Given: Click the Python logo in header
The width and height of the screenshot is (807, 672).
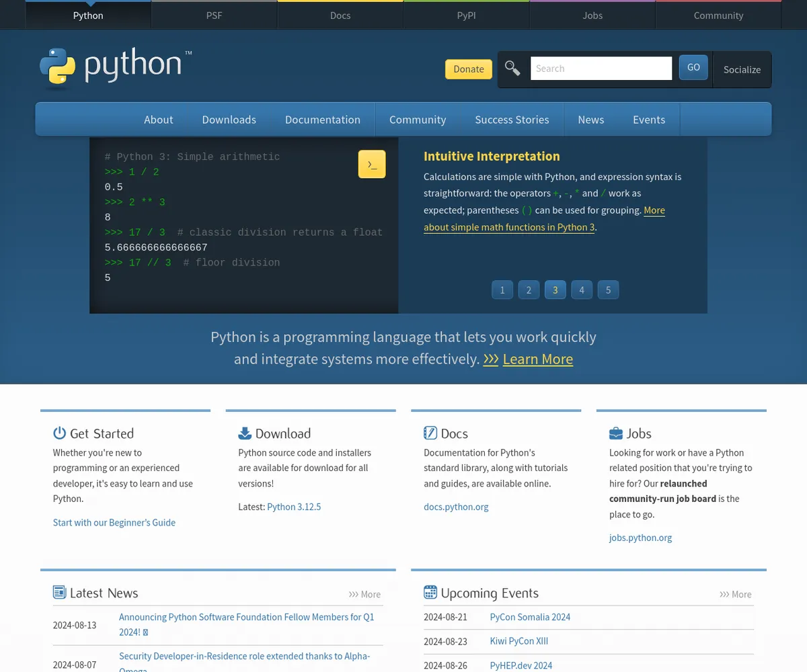Looking at the screenshot, I should (115, 67).
